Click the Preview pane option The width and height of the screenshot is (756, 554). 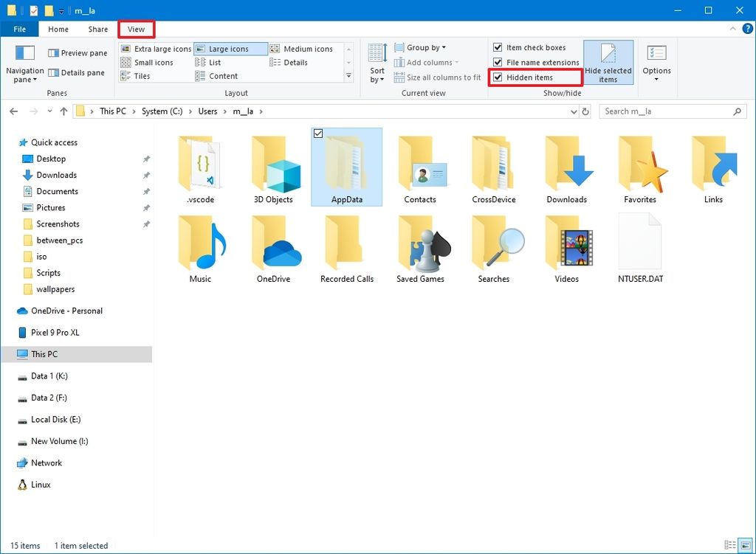(x=76, y=53)
